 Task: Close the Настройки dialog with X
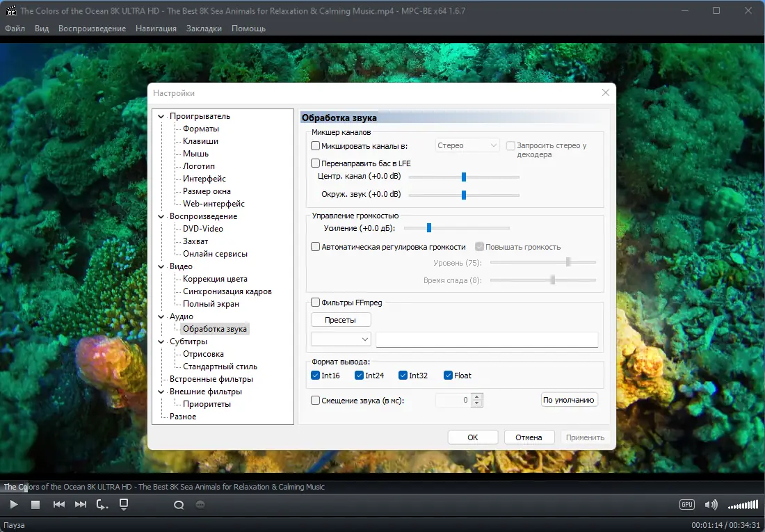tap(606, 92)
